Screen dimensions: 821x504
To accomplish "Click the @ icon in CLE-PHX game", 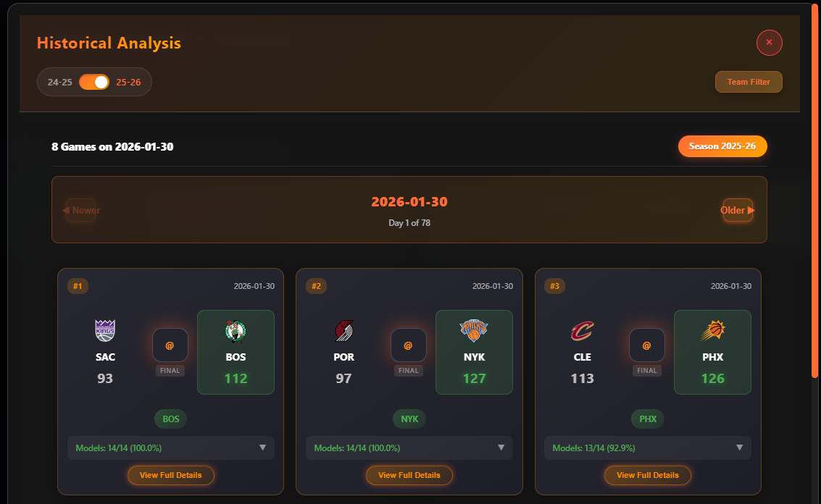I will 646,345.
